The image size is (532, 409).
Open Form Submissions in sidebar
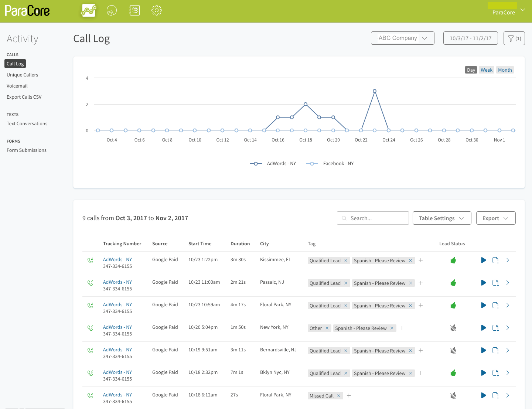[27, 150]
